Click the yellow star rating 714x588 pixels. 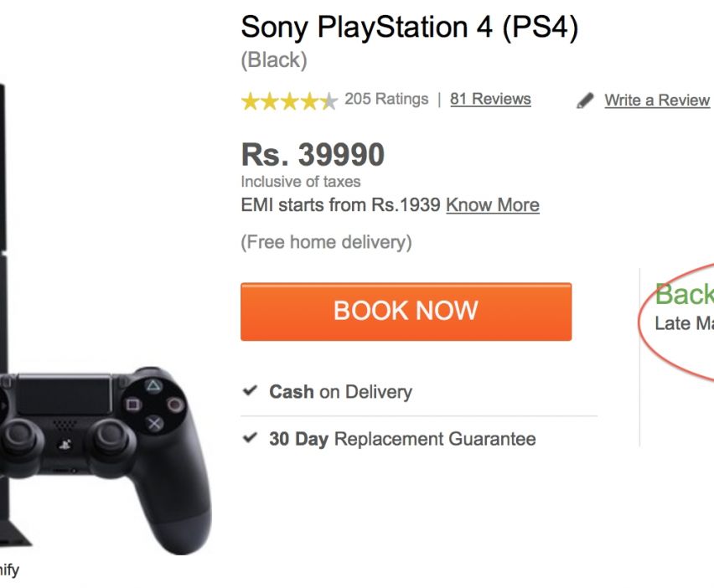click(289, 101)
